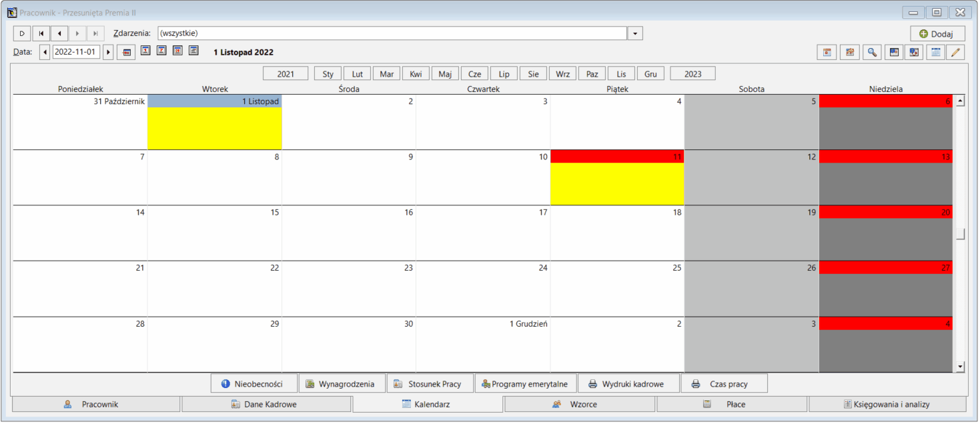Open the Wynagrodzenia section
The height and width of the screenshot is (424, 980).
click(342, 384)
